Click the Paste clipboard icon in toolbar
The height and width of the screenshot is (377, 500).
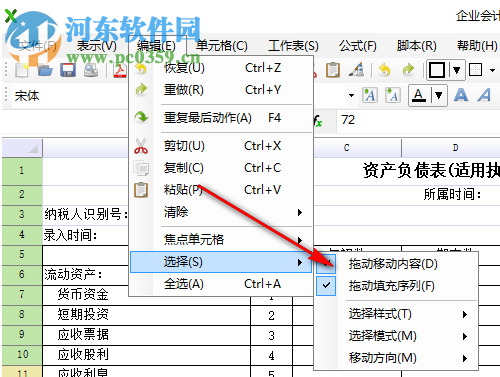(333, 70)
